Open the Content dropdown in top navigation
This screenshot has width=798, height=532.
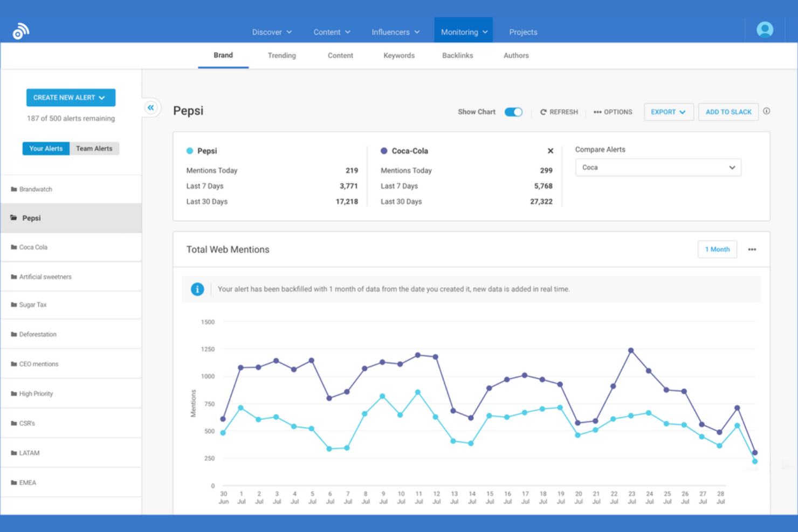click(x=332, y=32)
